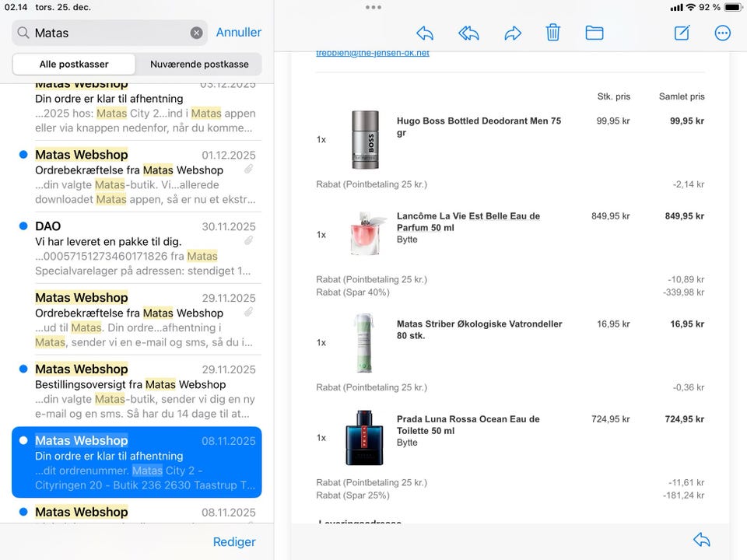Tap Lancôme La Vie Est Belle product name
This screenshot has height=560, width=747.
click(x=468, y=222)
